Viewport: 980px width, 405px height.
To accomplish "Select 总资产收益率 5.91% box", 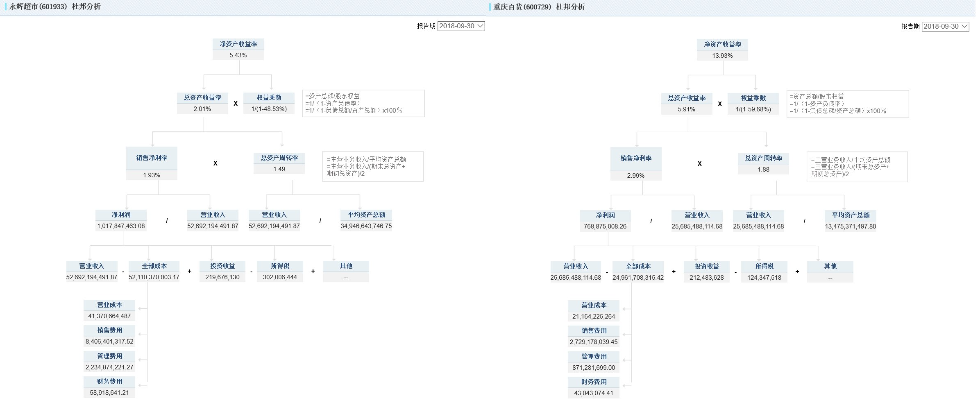I will tap(687, 104).
